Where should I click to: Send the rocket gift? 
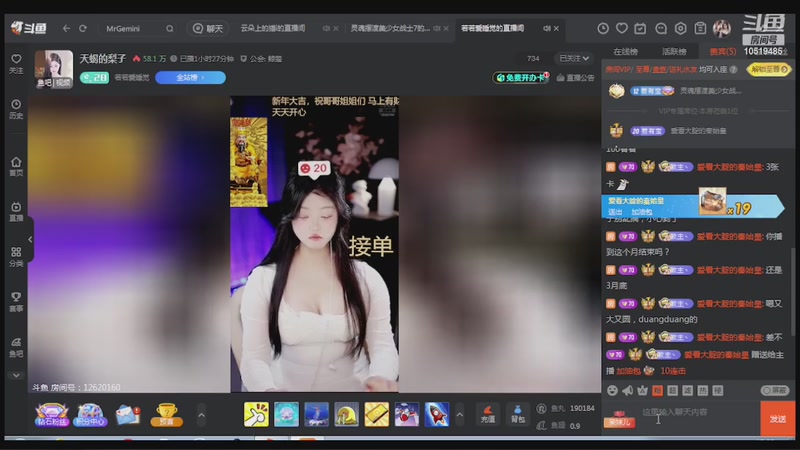tap(437, 414)
